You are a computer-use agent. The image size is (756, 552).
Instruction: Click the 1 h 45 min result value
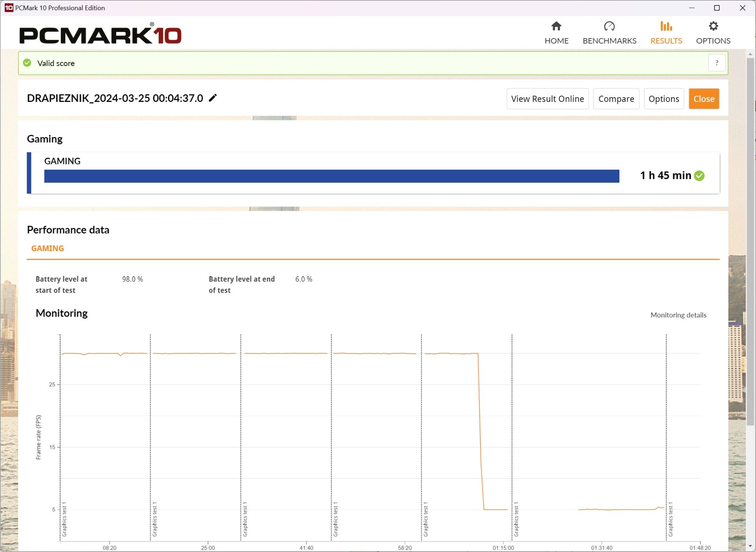click(665, 175)
